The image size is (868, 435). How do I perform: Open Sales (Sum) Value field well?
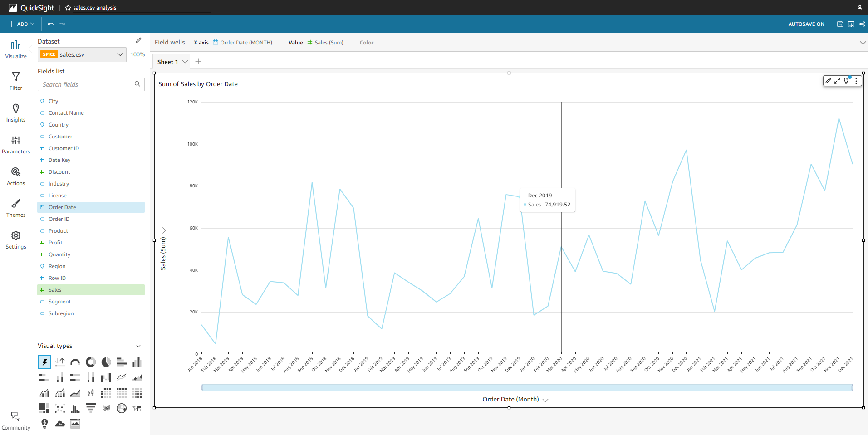(x=325, y=43)
